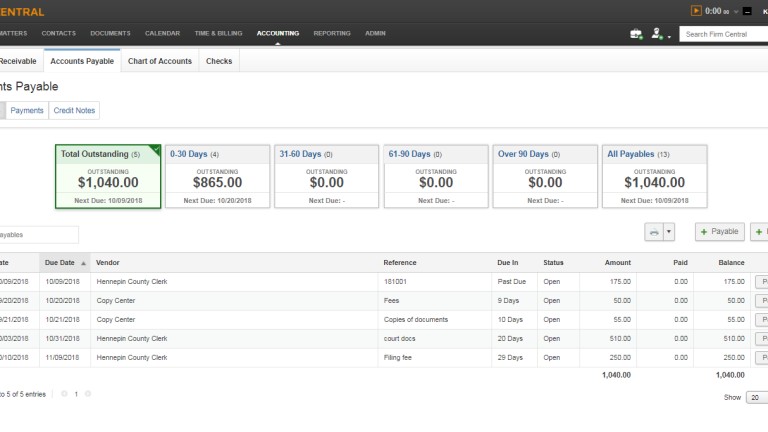Open the Credit Notes sub-tab
768x432 pixels.
pyautogui.click(x=75, y=110)
